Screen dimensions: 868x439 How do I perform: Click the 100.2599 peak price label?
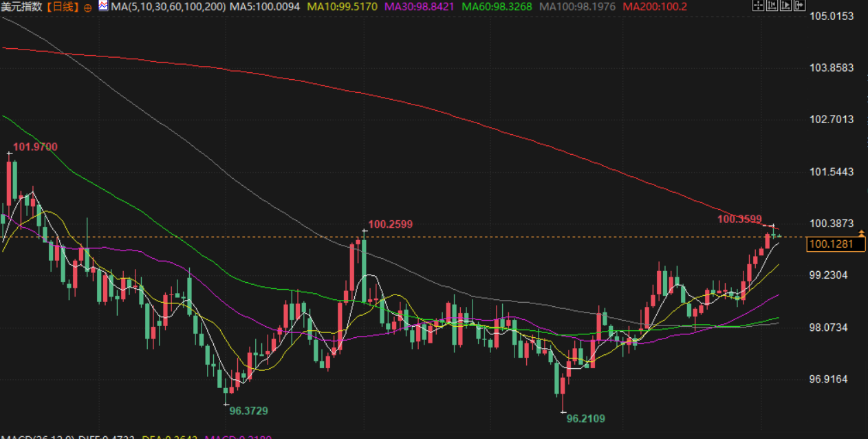pyautogui.click(x=391, y=224)
